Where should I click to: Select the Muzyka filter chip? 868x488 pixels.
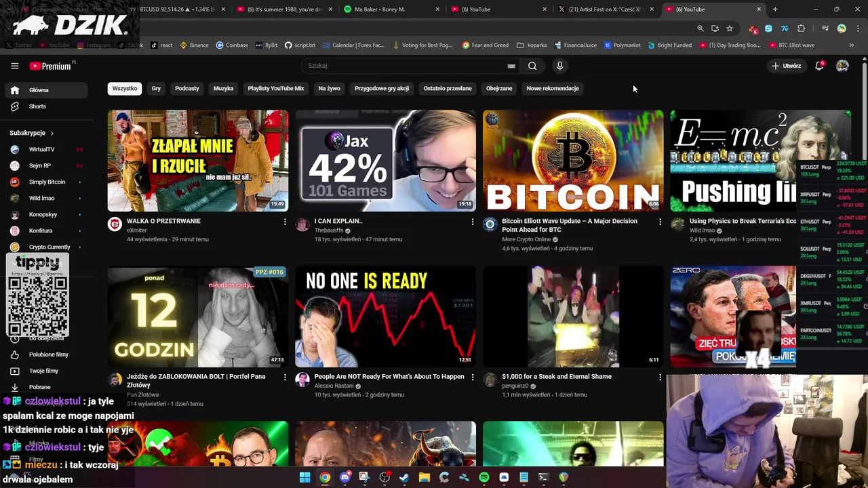coord(223,88)
